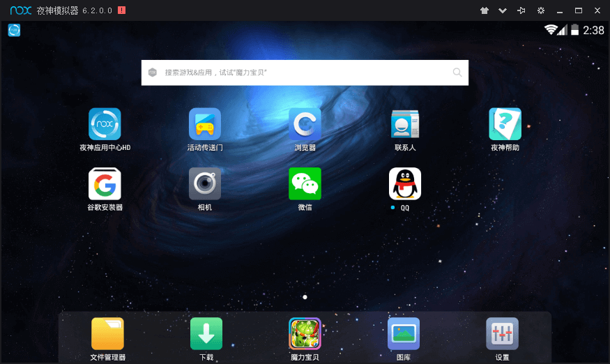Click the Nox notification icon in status bar
This screenshot has height=364, width=610.
14,30
